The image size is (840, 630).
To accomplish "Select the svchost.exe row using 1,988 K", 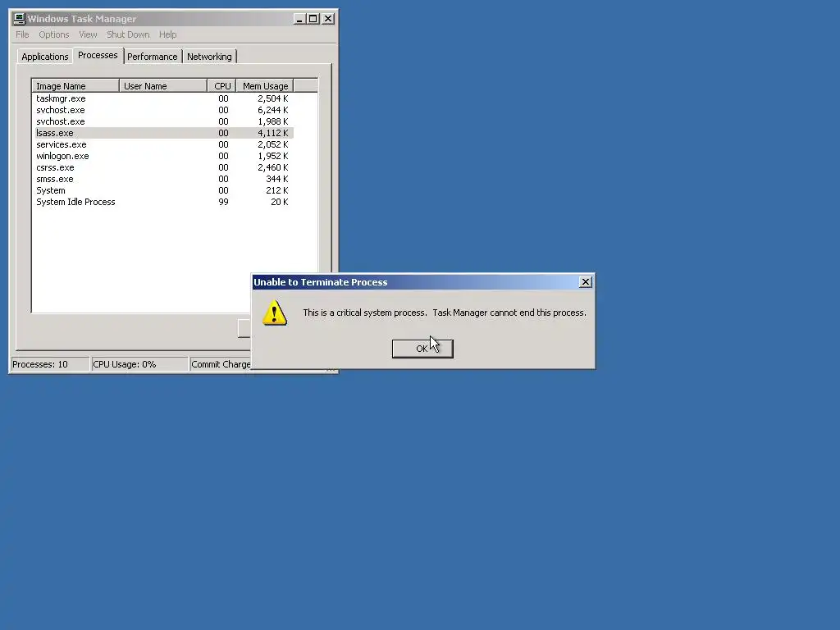I will pyautogui.click(x=163, y=121).
